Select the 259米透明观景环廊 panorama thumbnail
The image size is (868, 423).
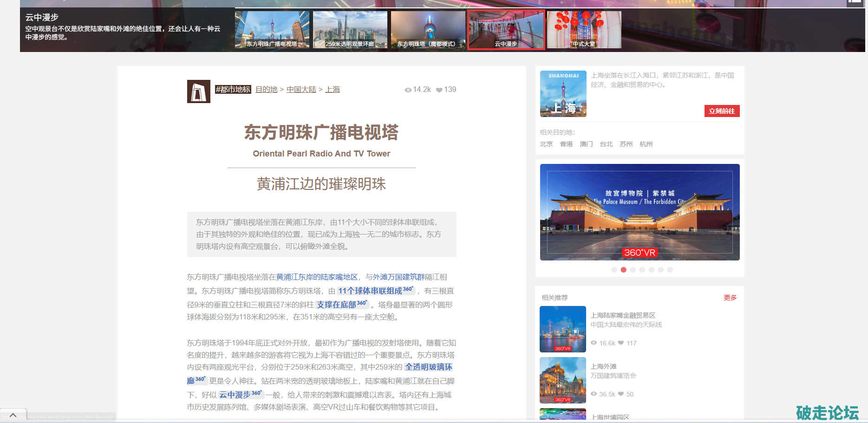tap(350, 30)
